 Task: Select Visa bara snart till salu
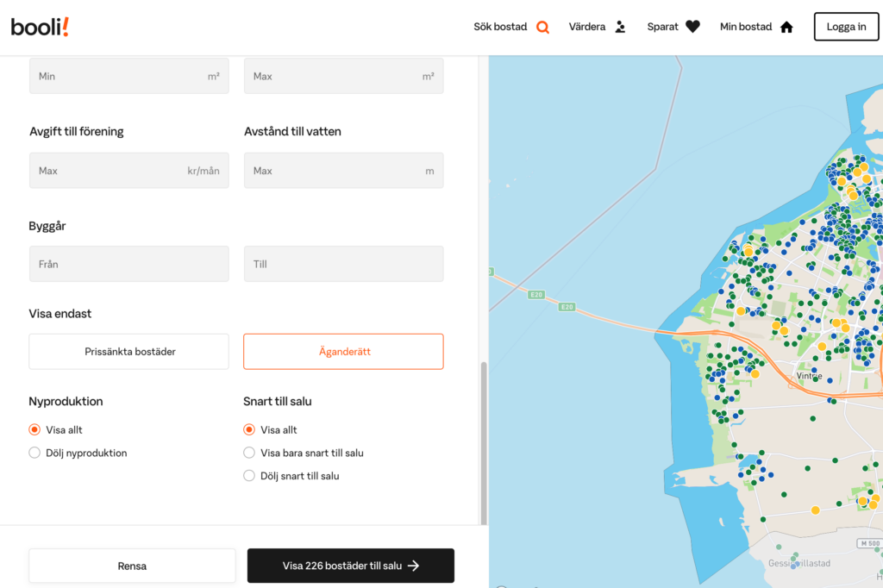(x=249, y=453)
